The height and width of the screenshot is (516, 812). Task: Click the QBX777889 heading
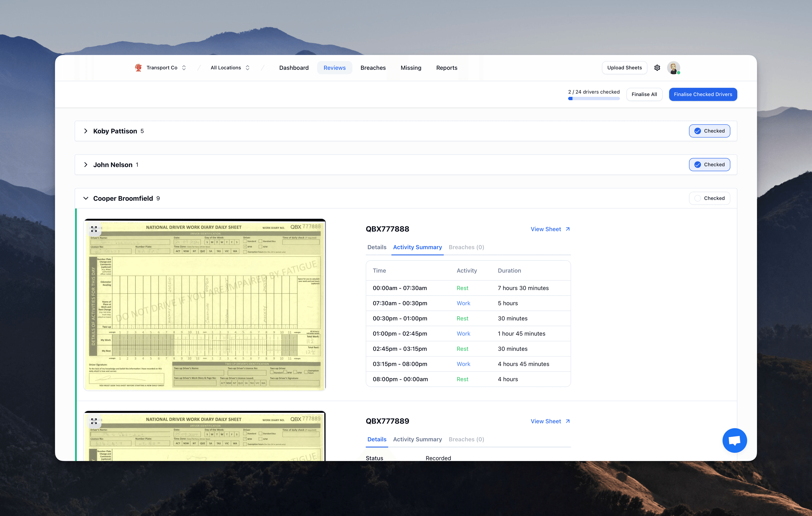click(x=387, y=421)
